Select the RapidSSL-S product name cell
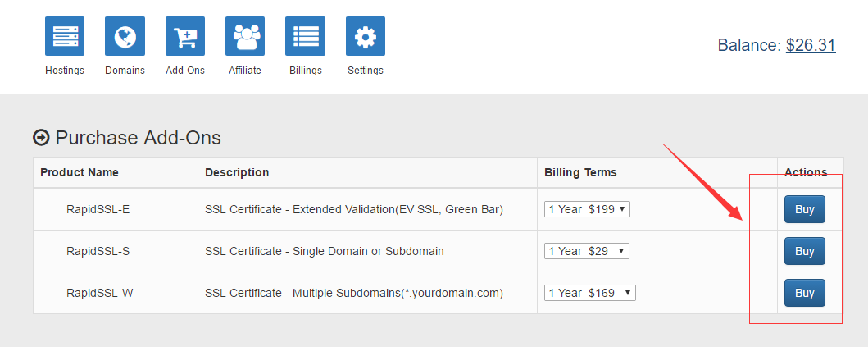The height and width of the screenshot is (347, 868). [x=116, y=251]
